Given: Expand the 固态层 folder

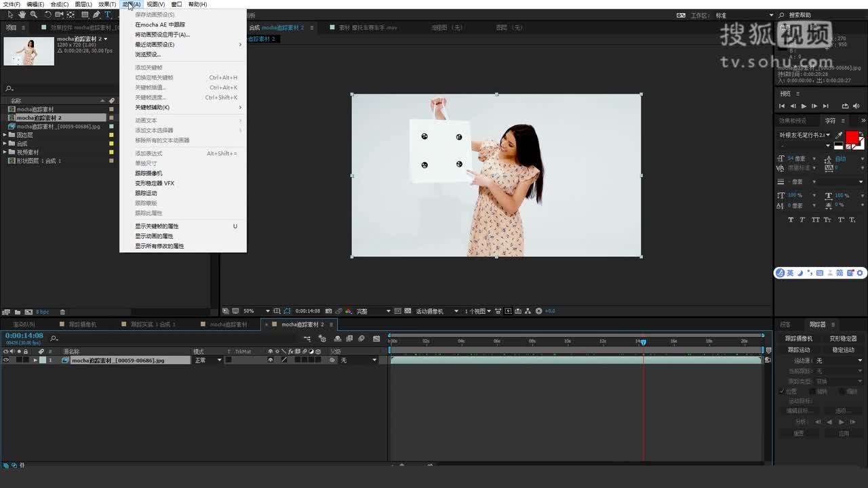Looking at the screenshot, I should (x=5, y=135).
